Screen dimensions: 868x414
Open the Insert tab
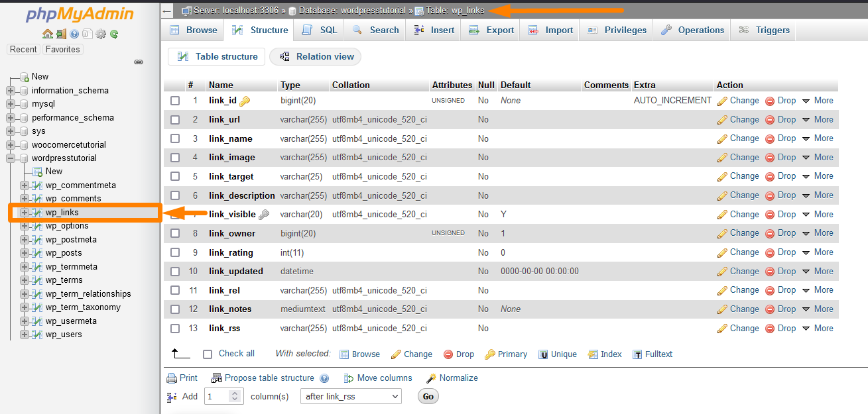[x=434, y=30]
